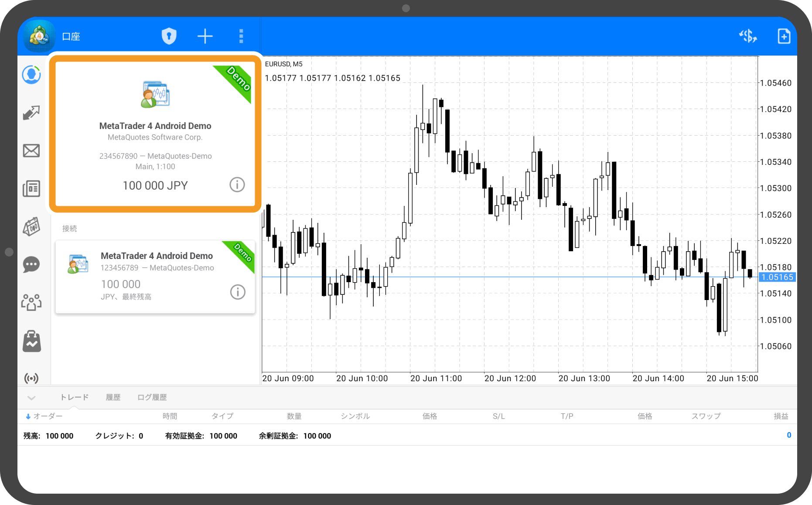Select account 123456789 card
The width and height of the screenshot is (812, 505).
155,276
